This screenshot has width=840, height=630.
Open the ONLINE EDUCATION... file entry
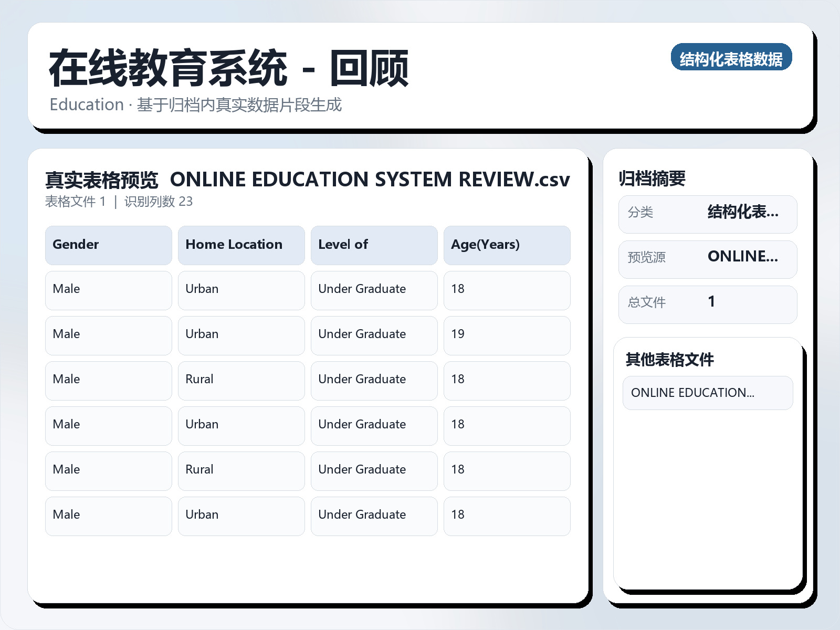pos(708,393)
